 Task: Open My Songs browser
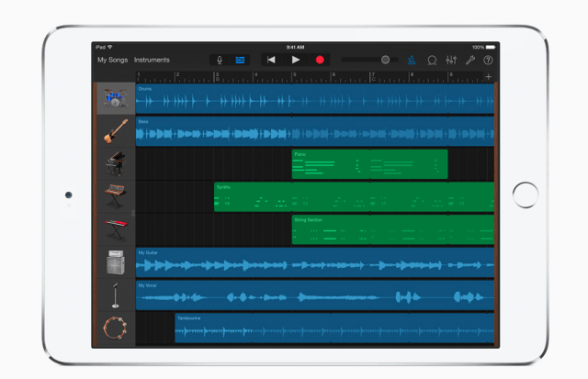click(x=112, y=60)
